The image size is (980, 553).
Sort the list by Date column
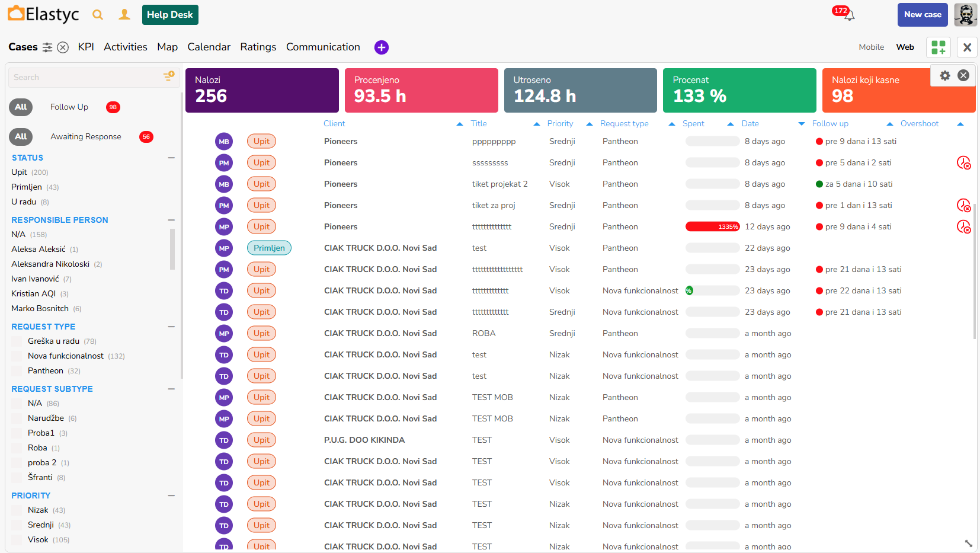[x=750, y=124]
